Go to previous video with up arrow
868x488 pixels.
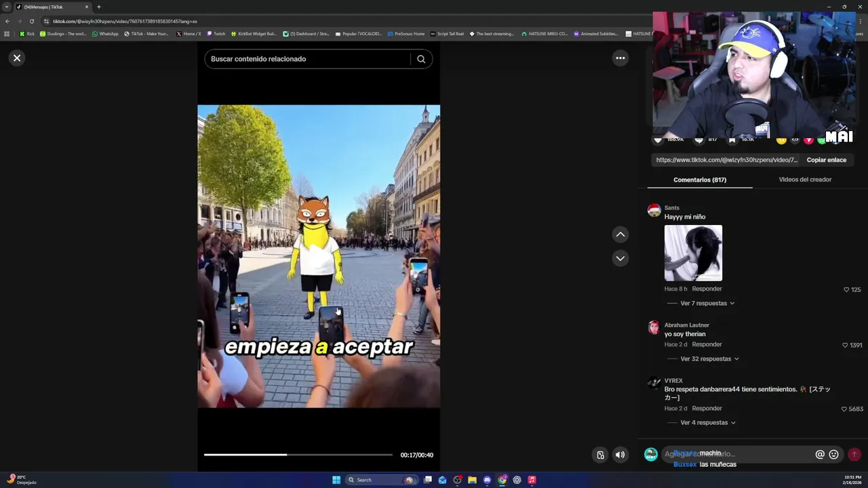coord(620,235)
